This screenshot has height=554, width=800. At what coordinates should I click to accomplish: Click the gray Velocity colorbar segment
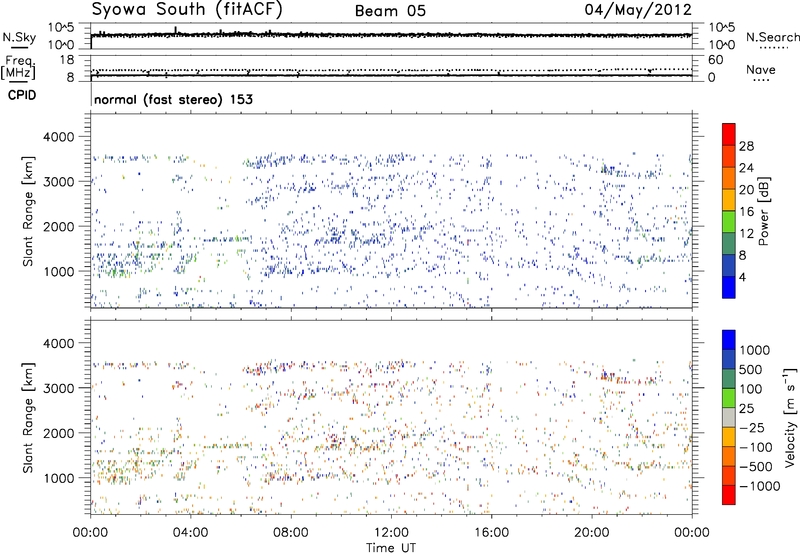click(729, 417)
